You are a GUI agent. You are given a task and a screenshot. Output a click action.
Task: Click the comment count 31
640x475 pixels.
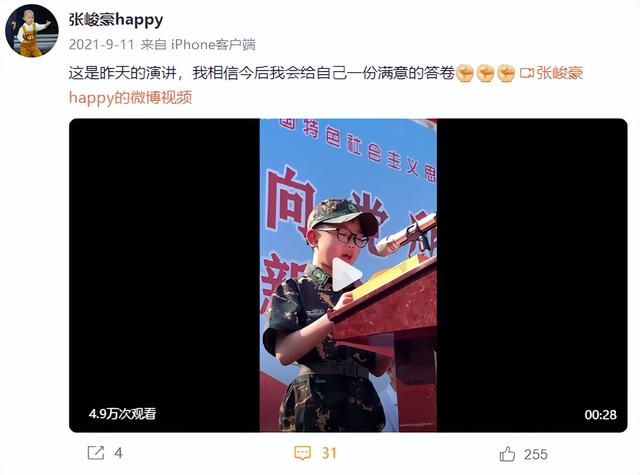click(x=329, y=453)
